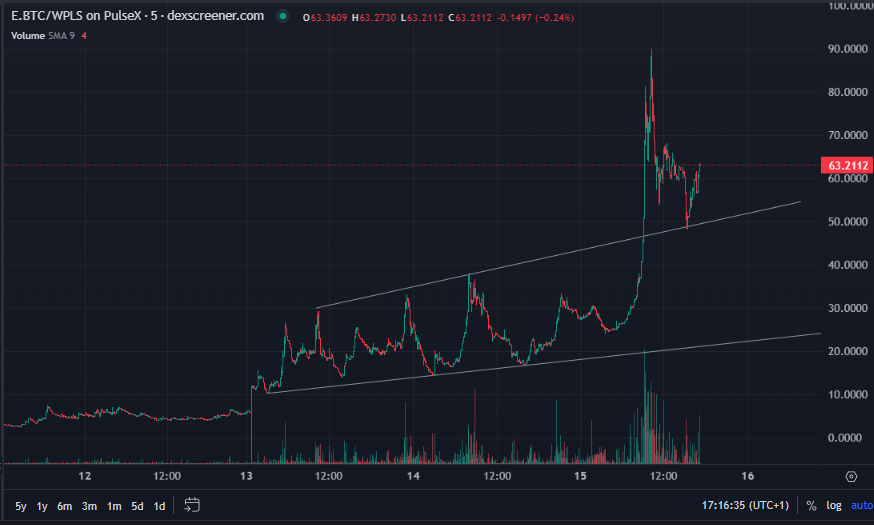Select the 1d time range
The width and height of the screenshot is (874, 525).
(x=159, y=506)
